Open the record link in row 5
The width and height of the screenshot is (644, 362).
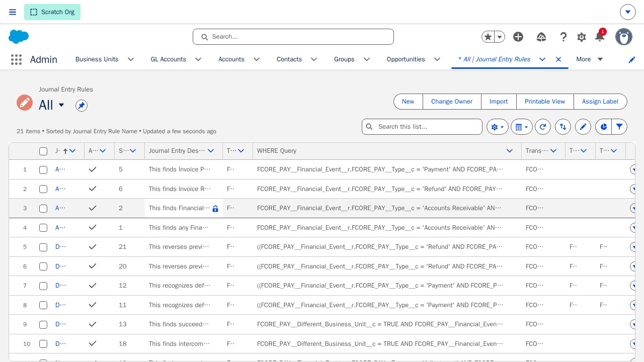tap(60, 247)
